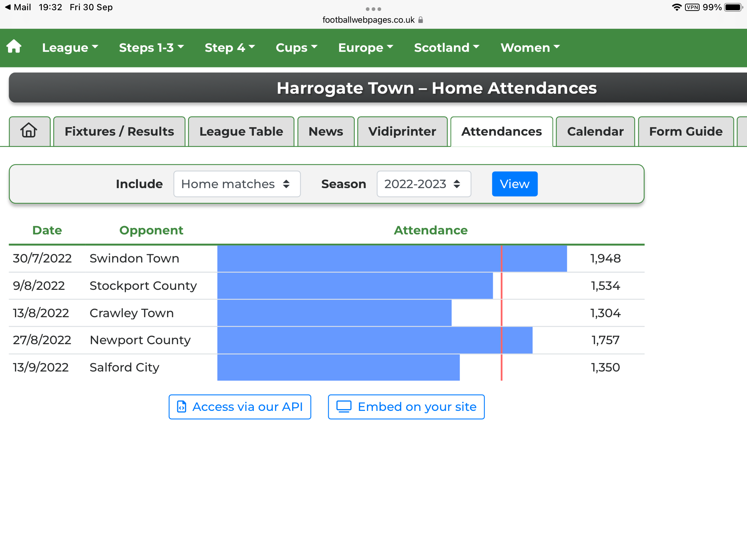Click the date '13/8/2022'
Viewport: 747px width, 560px height.
[x=41, y=313]
